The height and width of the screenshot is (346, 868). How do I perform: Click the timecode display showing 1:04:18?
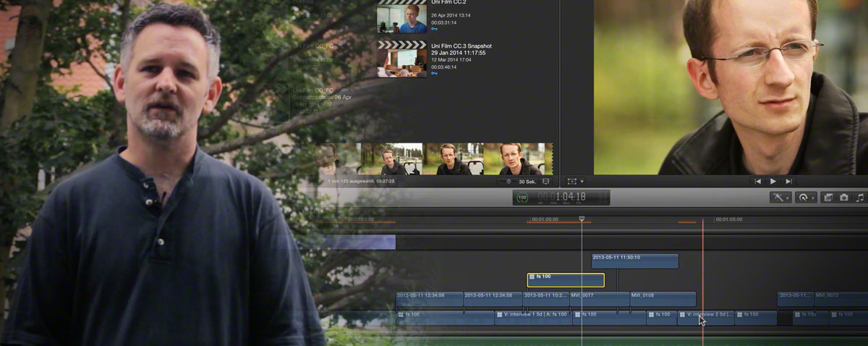[x=561, y=197]
